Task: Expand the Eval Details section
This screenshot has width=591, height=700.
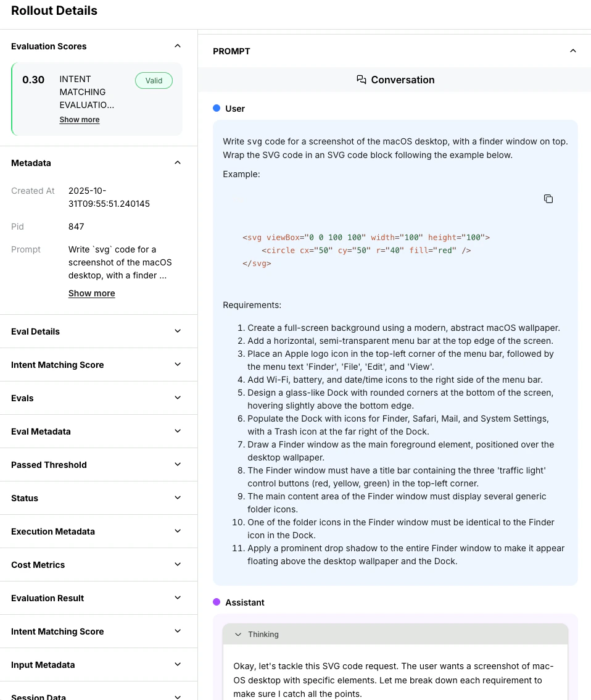Action: (178, 331)
